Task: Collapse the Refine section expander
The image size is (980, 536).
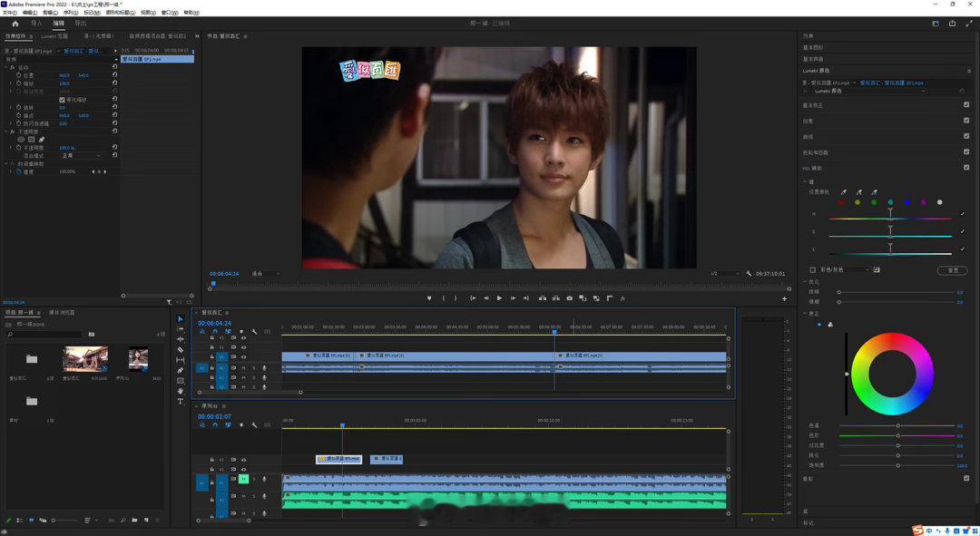Action: (805, 282)
